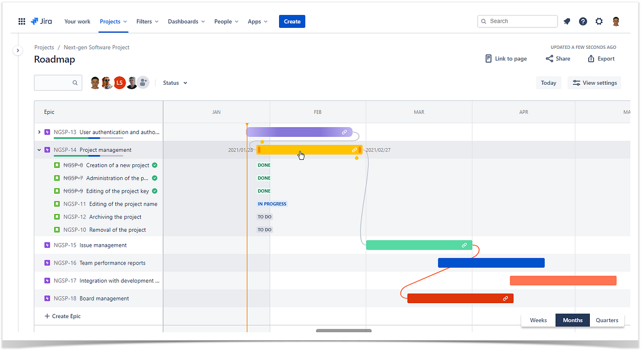644x352 pixels.
Task: Click the Create button
Action: [x=292, y=21]
